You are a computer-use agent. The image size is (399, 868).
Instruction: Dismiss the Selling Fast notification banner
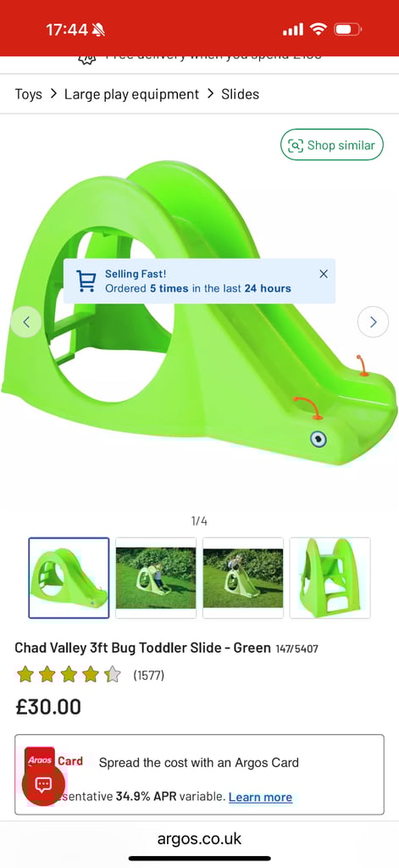click(x=324, y=274)
